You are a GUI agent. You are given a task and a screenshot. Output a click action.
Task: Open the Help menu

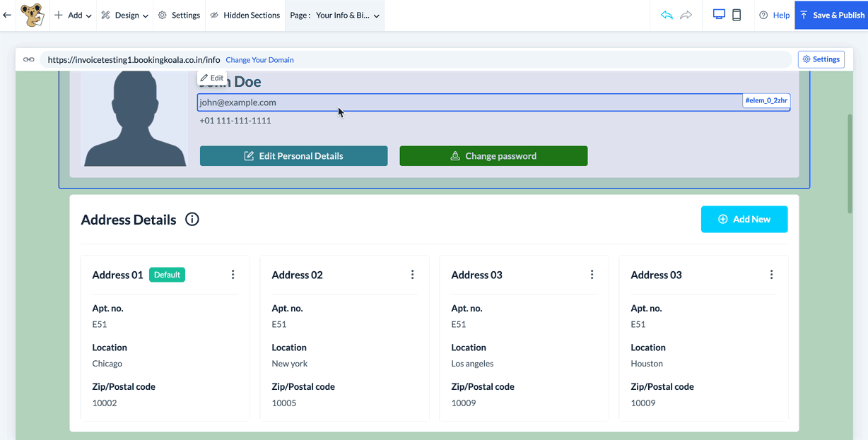pyautogui.click(x=774, y=15)
